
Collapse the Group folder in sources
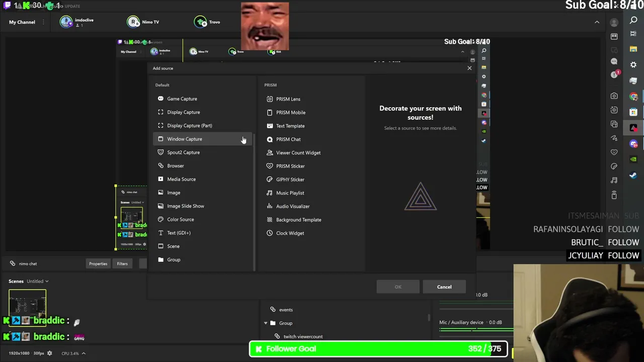(266, 323)
